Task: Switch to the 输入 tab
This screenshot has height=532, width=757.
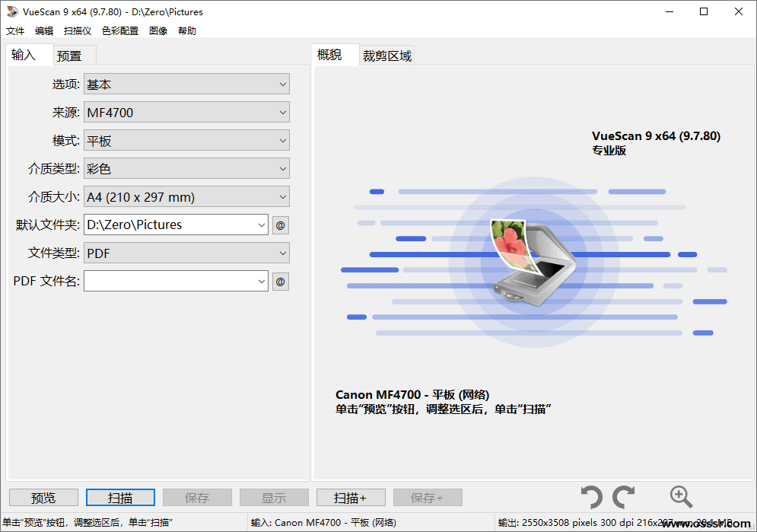Action: [x=29, y=55]
